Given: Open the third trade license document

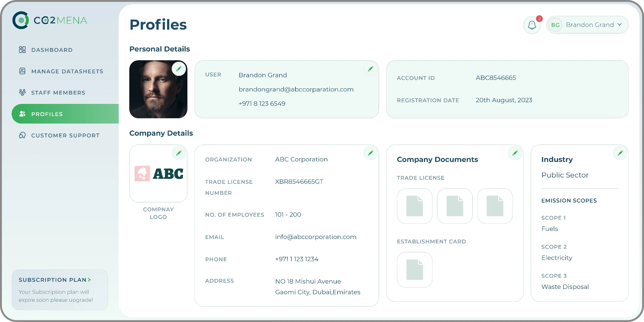Looking at the screenshot, I should (x=495, y=206).
